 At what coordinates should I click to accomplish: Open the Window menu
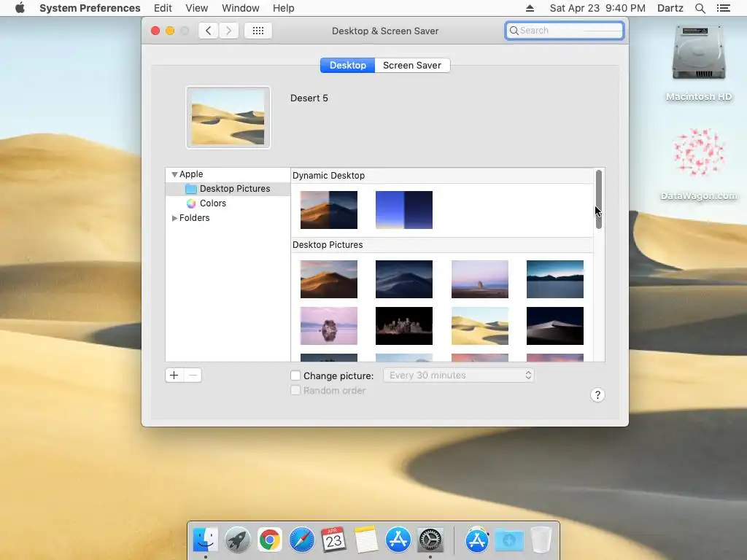(240, 8)
